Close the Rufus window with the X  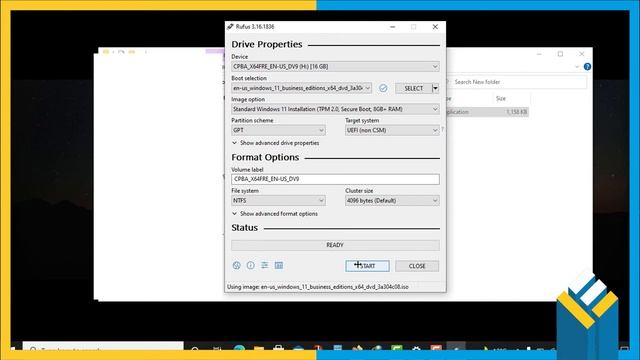pos(435,27)
